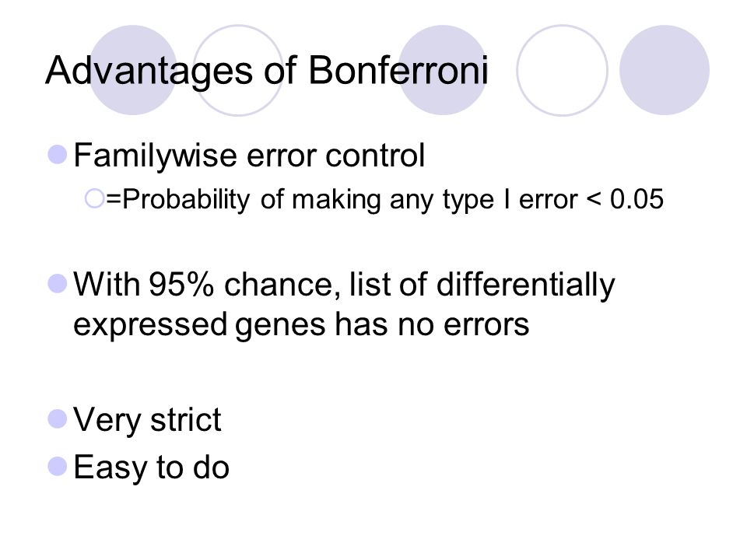This screenshot has width=747, height=560.
Task: Click the filled circle behind Bonferroni text
Action: 443,70
